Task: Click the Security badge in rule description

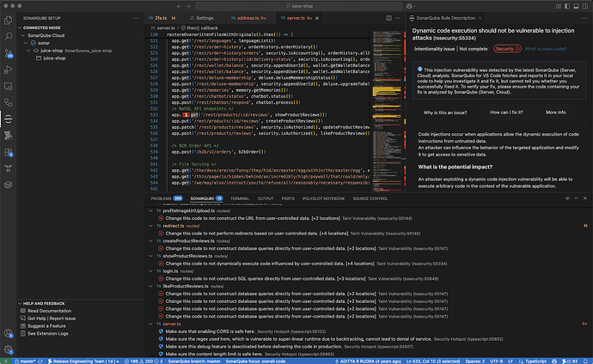Action: click(x=507, y=49)
